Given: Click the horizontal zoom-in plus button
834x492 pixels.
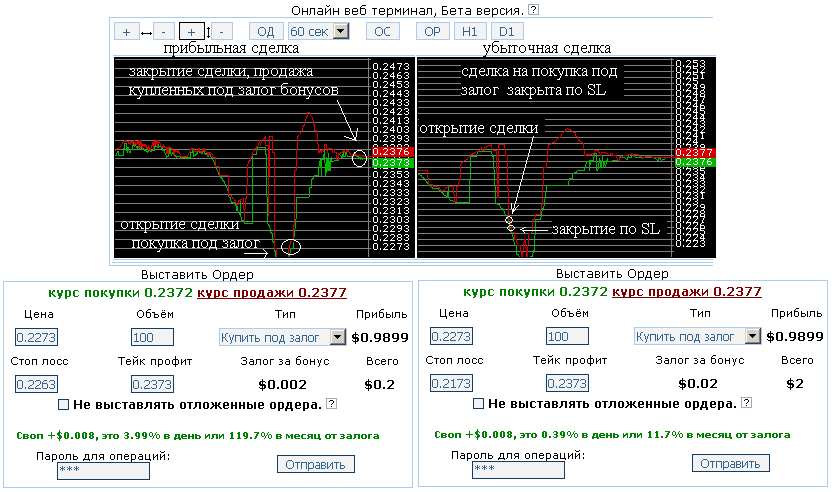Looking at the screenshot, I should (127, 32).
